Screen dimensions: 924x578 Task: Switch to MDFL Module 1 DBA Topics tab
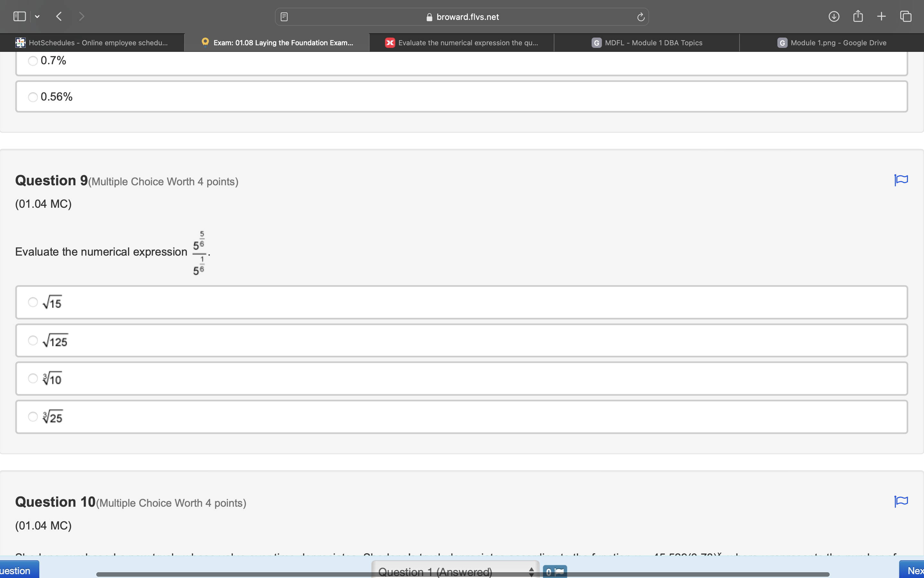647,43
